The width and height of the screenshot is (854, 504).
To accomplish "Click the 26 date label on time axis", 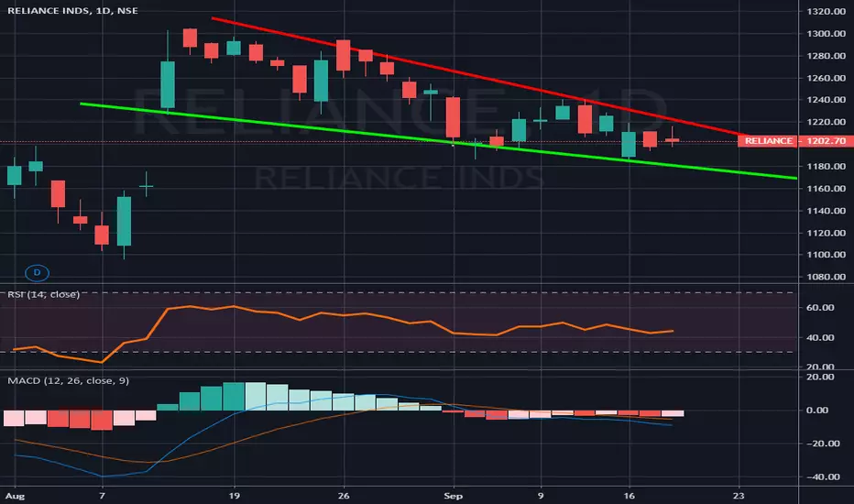I will point(343,496).
